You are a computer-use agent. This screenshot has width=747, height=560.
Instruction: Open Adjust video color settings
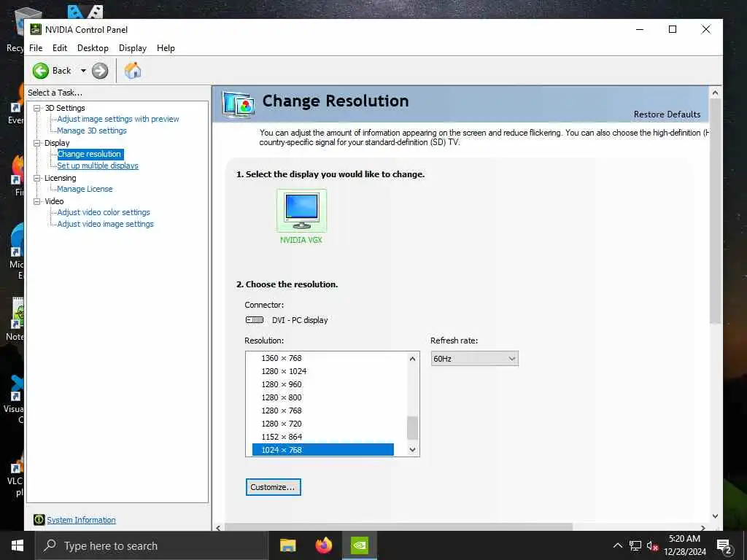click(x=104, y=212)
